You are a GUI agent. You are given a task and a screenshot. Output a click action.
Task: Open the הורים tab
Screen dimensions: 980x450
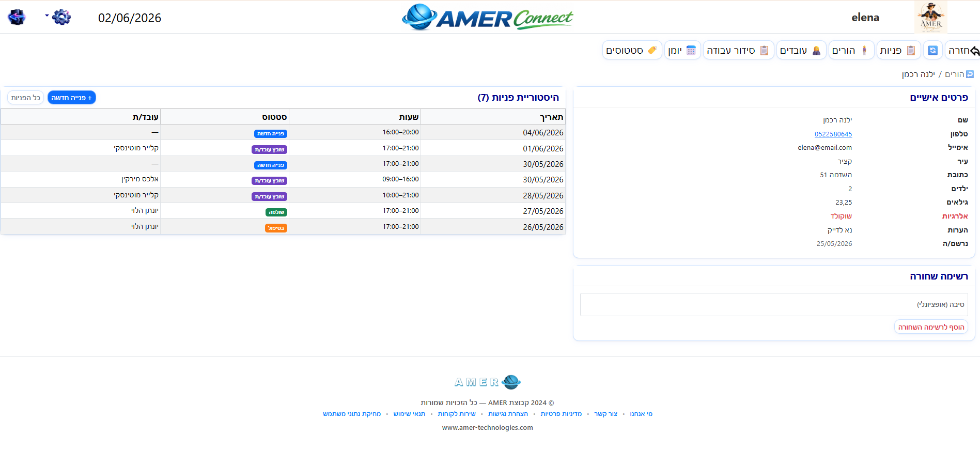(851, 50)
